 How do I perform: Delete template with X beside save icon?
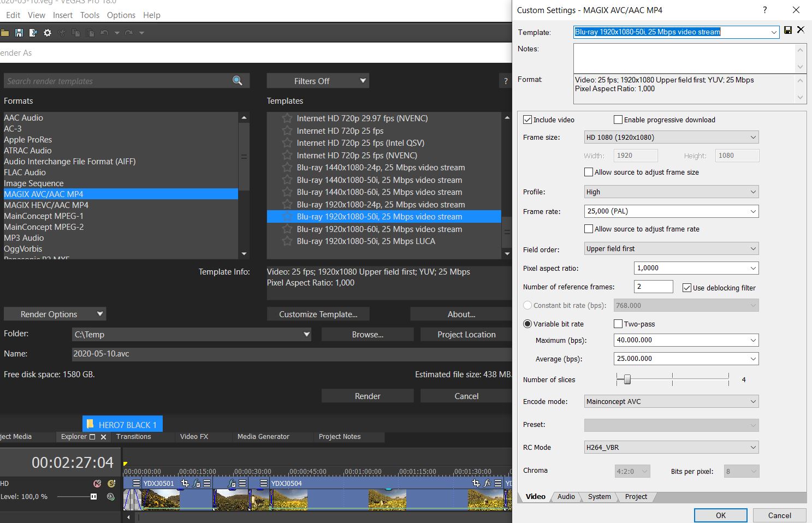point(801,29)
